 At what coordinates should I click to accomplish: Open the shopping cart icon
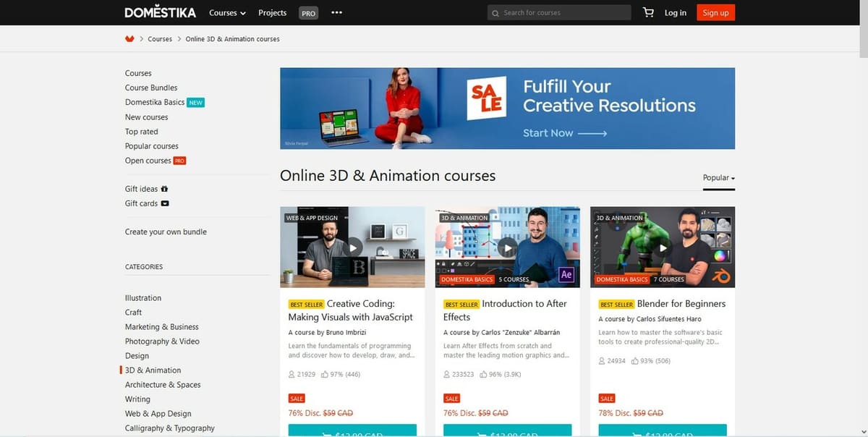[647, 12]
